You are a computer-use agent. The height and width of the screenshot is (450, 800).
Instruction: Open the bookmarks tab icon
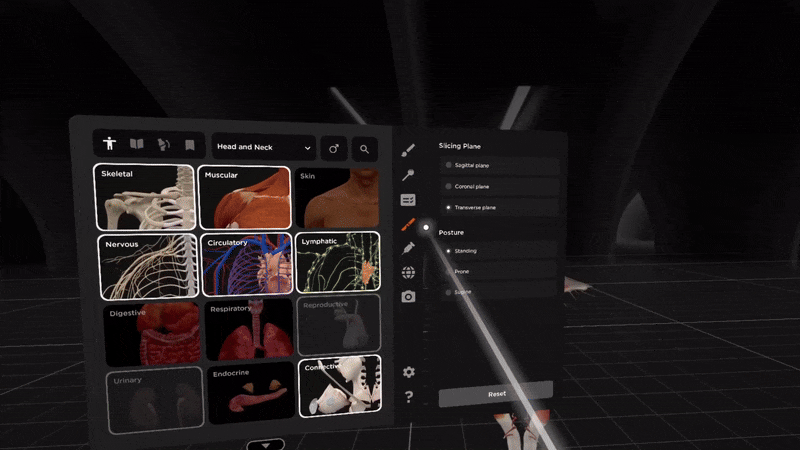click(190, 145)
